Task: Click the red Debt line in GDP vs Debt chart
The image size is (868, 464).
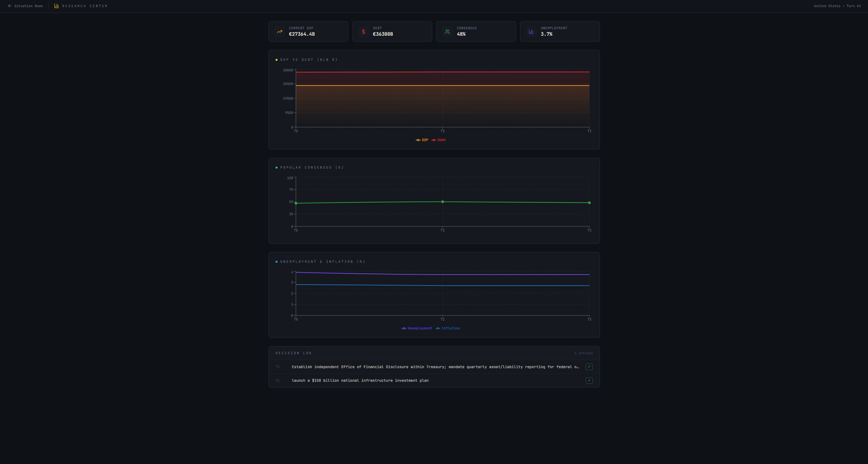Action: (x=443, y=72)
